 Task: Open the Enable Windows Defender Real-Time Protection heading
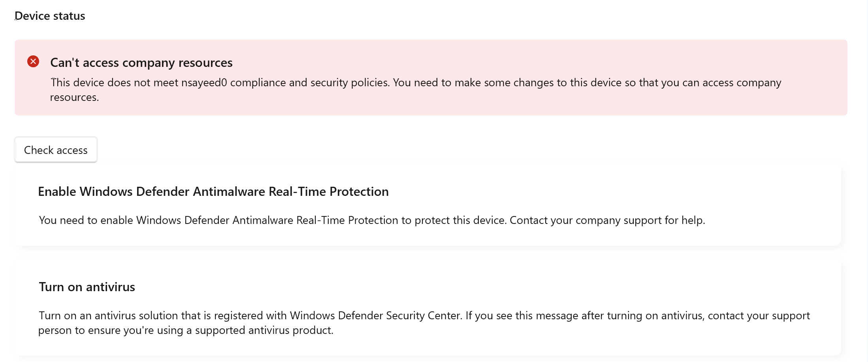point(213,191)
